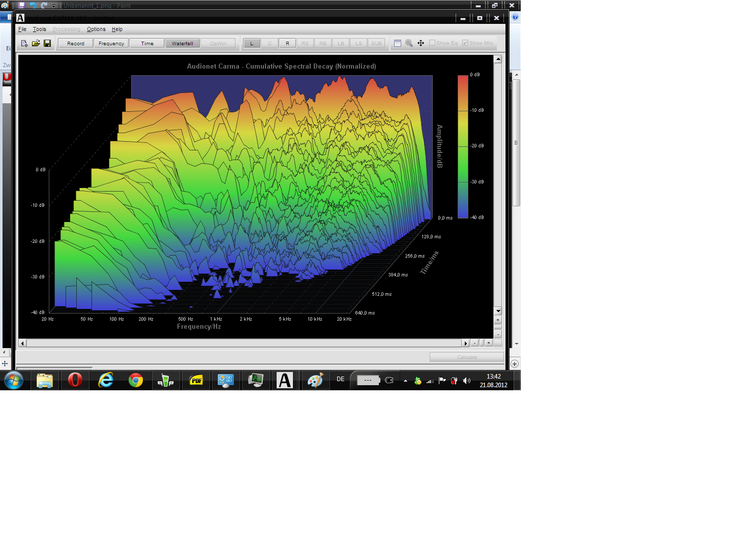Select the pan move arrows tool
The width and height of the screenshot is (747, 560).
421,43
